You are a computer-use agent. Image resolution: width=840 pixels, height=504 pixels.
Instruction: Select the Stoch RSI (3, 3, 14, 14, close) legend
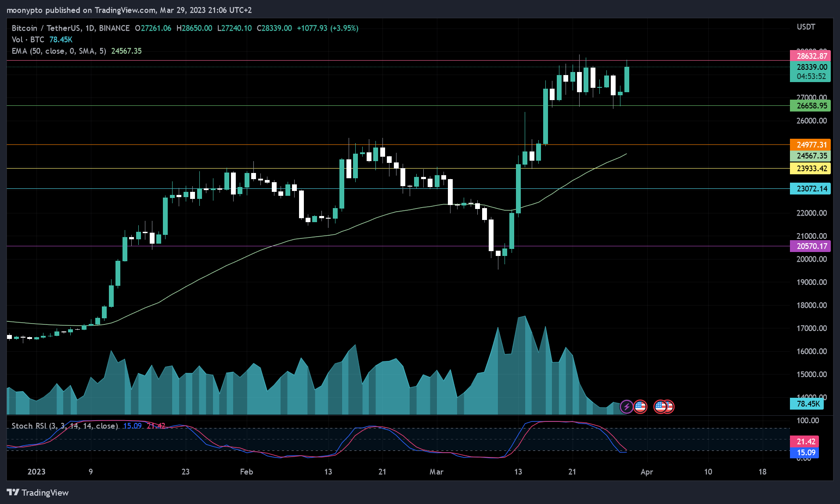65,426
